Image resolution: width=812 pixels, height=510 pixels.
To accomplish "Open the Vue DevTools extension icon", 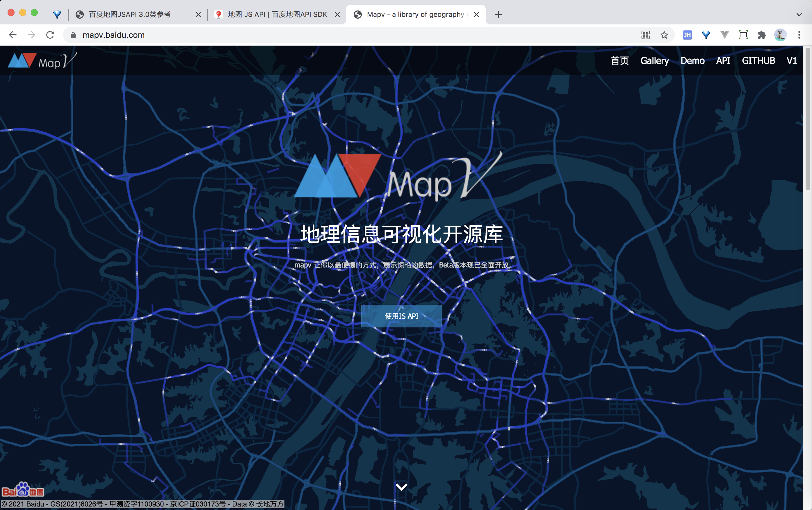I will click(724, 35).
